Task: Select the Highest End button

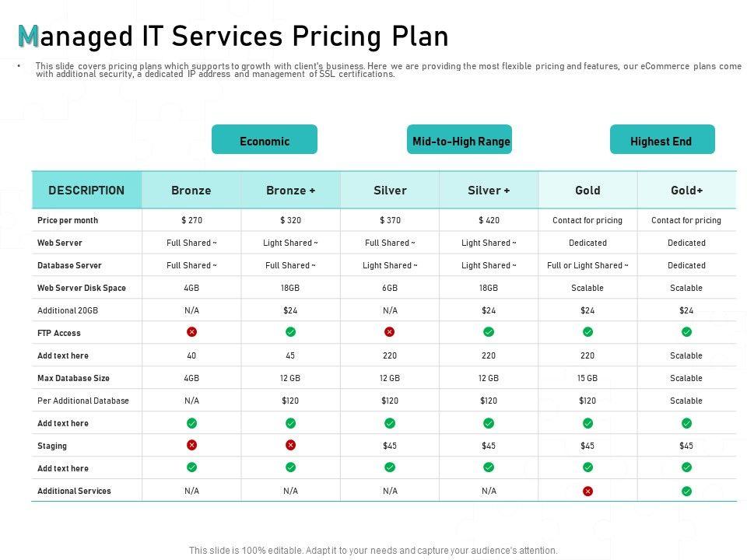Action: pyautogui.click(x=661, y=140)
